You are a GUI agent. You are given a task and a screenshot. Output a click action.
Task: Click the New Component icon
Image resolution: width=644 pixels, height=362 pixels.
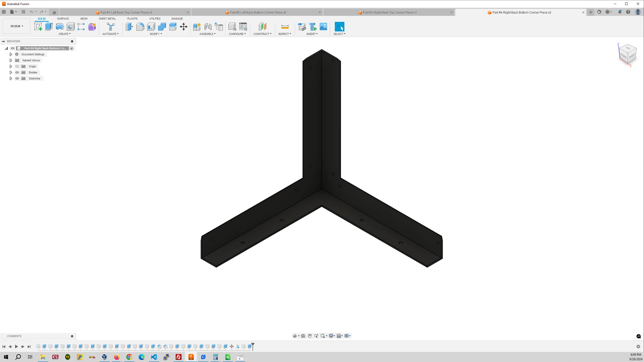tap(197, 27)
